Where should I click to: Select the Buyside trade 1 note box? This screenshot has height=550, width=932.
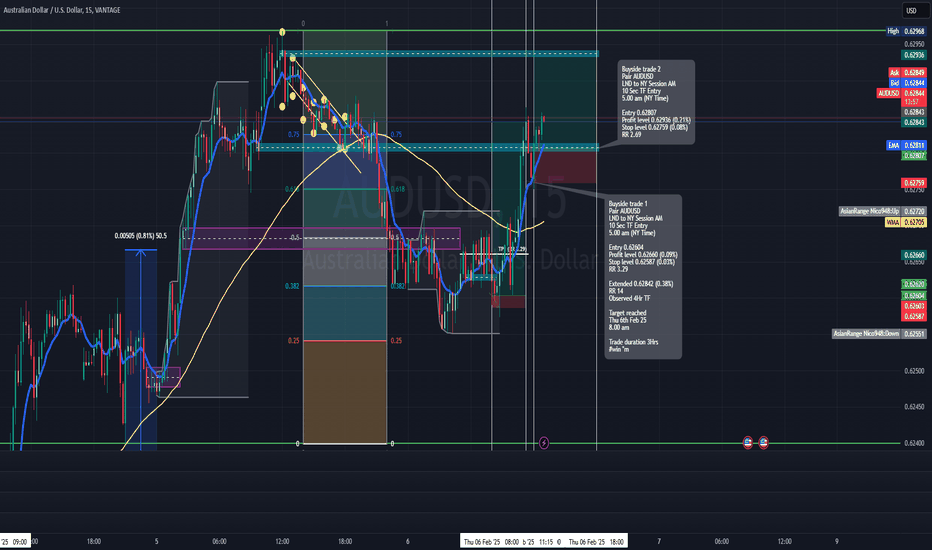pos(643,276)
